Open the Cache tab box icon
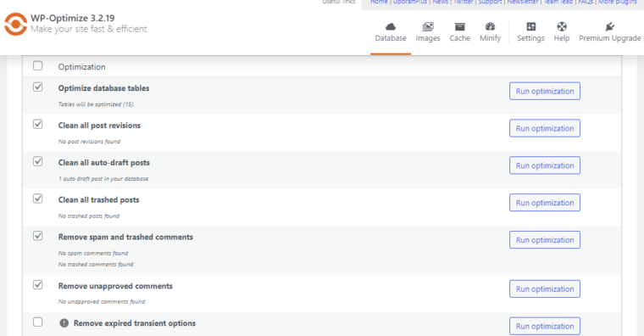This screenshot has height=336, width=644. (x=459, y=27)
